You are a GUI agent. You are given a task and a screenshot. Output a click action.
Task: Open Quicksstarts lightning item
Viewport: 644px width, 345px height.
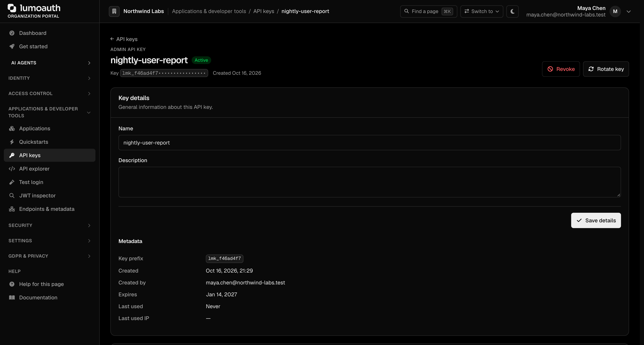coord(49,142)
